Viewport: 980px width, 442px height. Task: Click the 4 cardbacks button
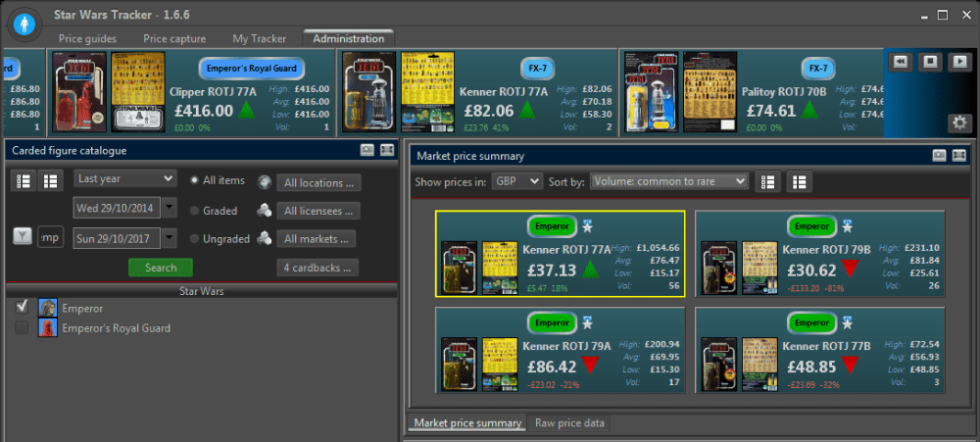pos(318,268)
